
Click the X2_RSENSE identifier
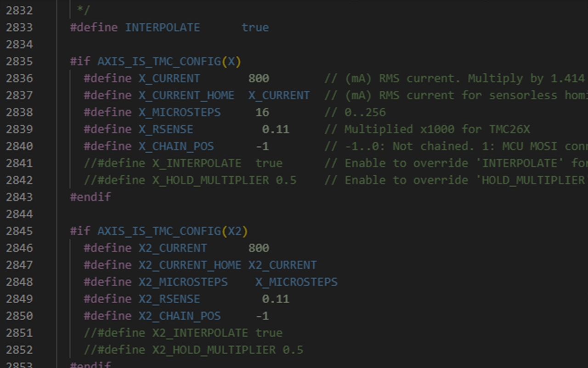pos(169,299)
